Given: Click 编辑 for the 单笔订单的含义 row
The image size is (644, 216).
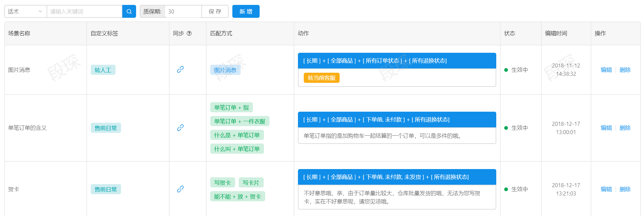Looking at the screenshot, I should point(606,128).
